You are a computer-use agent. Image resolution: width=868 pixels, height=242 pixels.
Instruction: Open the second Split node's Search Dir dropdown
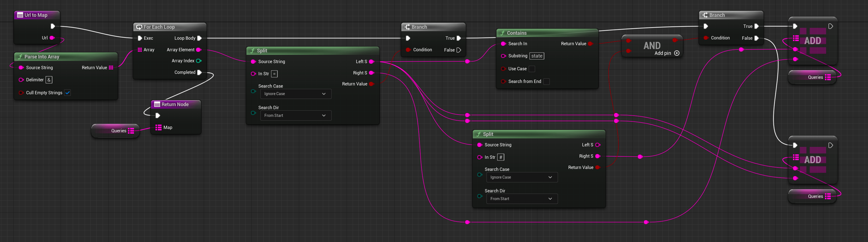point(522,198)
